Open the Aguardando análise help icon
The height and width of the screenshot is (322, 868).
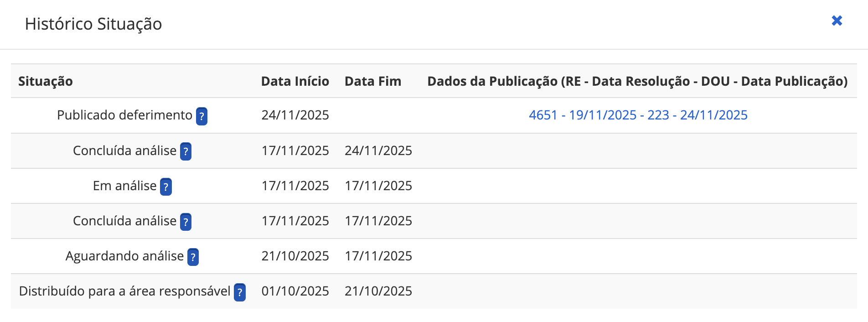pyautogui.click(x=193, y=257)
